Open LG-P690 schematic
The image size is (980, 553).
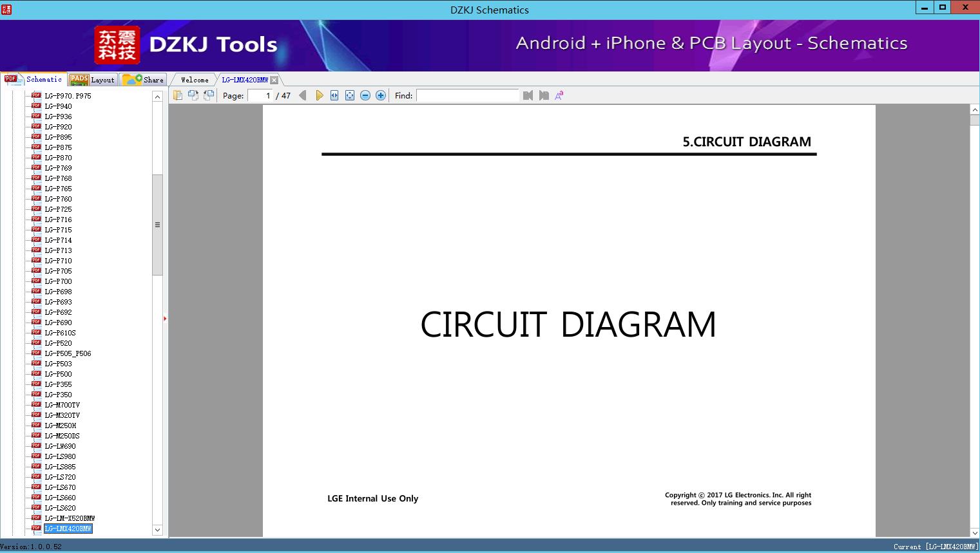[58, 323]
